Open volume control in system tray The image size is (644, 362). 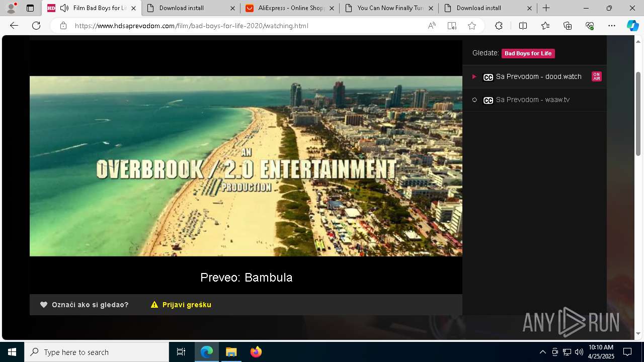click(579, 352)
